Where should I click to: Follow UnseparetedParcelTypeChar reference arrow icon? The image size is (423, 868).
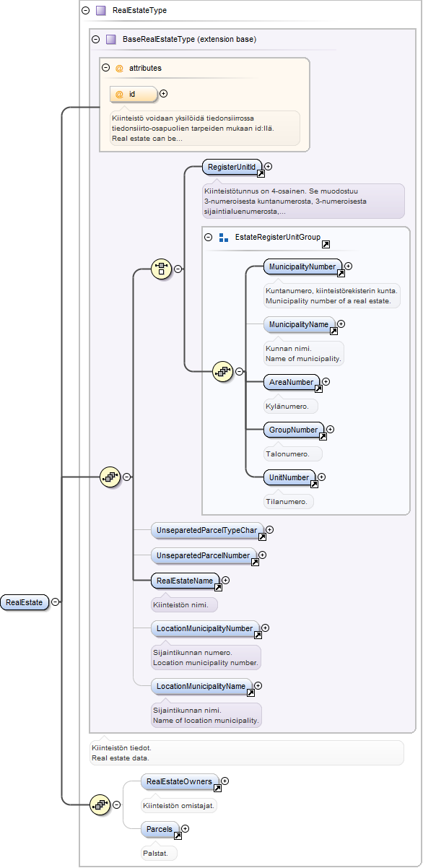262,537
